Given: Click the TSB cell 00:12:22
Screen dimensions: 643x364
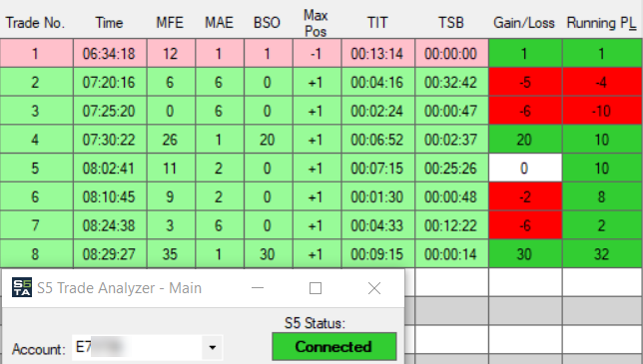Looking at the screenshot, I should (x=451, y=225).
